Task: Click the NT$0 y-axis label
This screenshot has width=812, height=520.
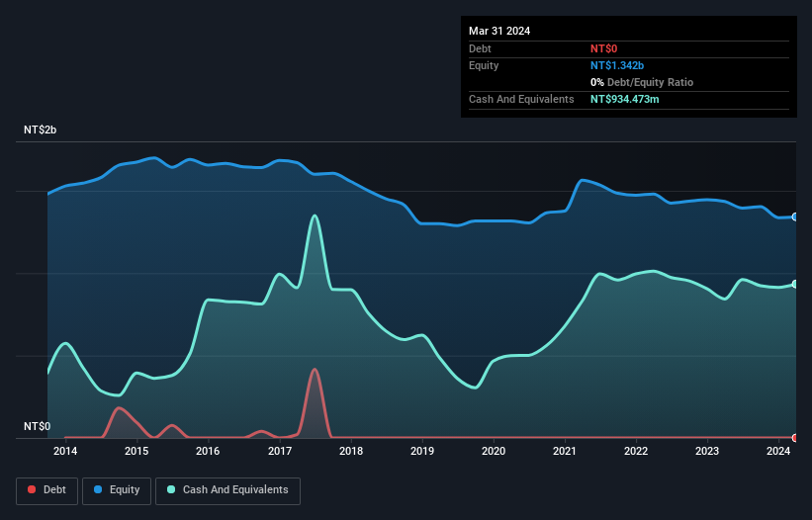Action: [38, 426]
